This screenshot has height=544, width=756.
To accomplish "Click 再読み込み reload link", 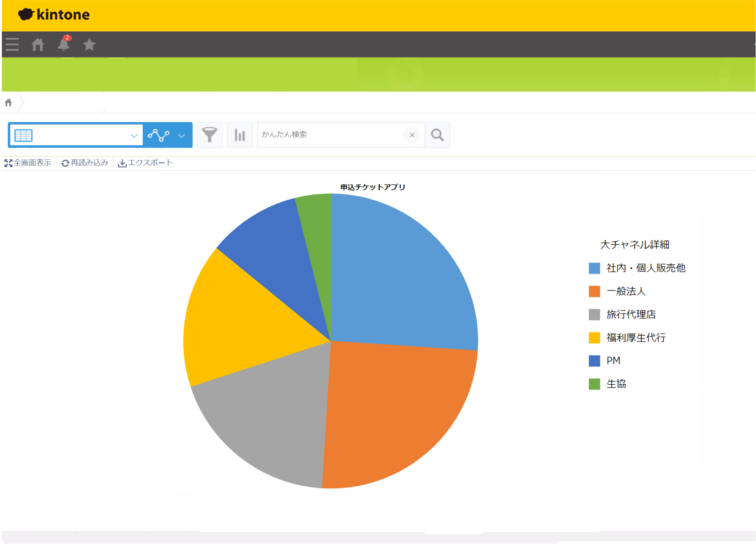I will coord(85,163).
